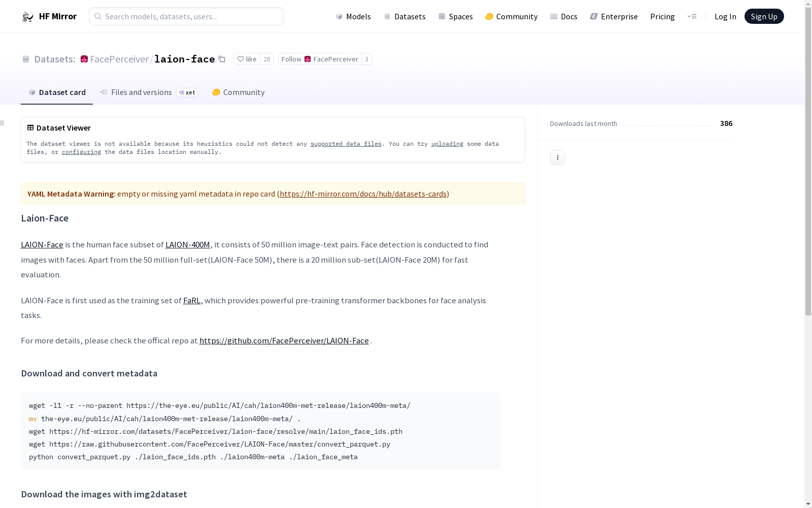Click the mv the-eye.eu code line

pos(165,419)
